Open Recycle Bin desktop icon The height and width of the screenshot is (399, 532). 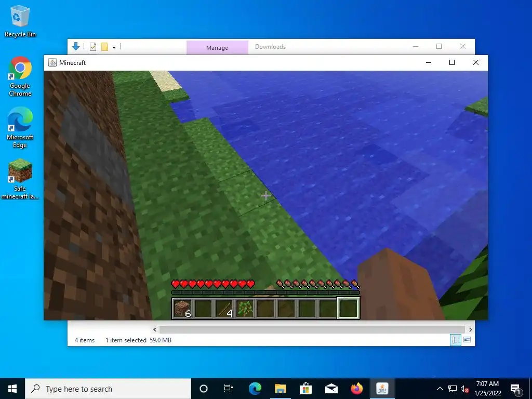click(x=20, y=21)
